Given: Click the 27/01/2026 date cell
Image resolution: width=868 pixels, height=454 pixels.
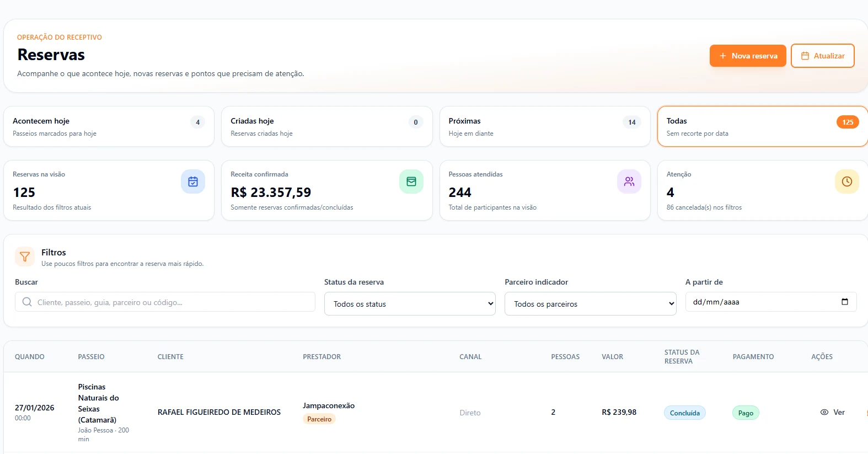Looking at the screenshot, I should click(x=34, y=408).
